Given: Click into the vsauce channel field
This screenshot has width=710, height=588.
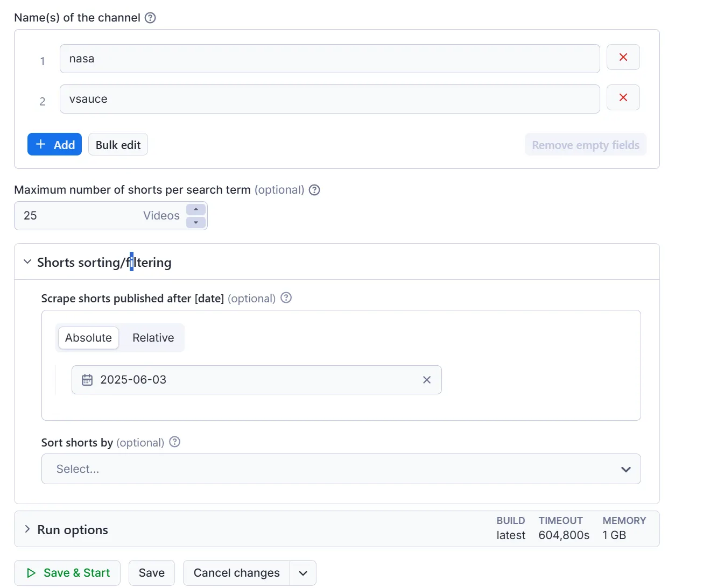Looking at the screenshot, I should point(329,99).
